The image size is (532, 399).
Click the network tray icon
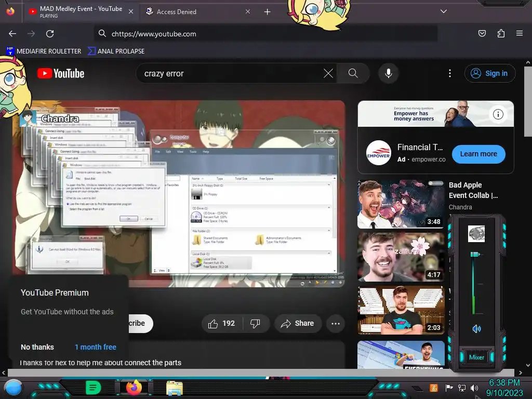pos(462,388)
